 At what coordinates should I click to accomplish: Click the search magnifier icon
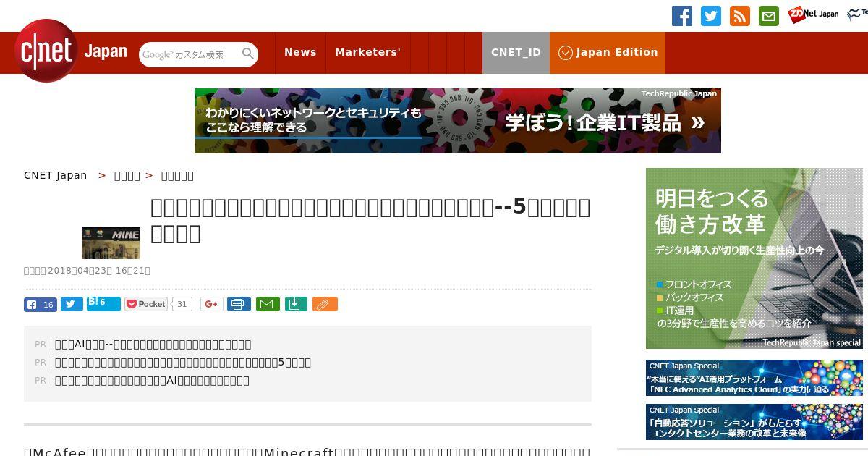click(x=248, y=54)
